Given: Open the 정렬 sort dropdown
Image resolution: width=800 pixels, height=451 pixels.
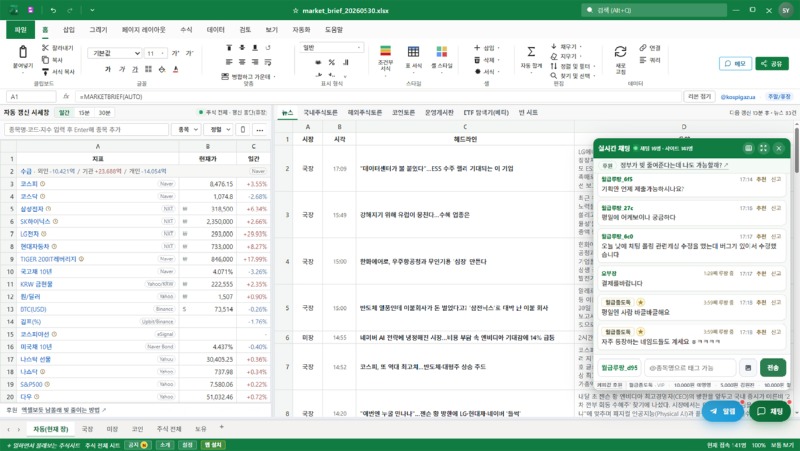Looking at the screenshot, I should (x=218, y=130).
